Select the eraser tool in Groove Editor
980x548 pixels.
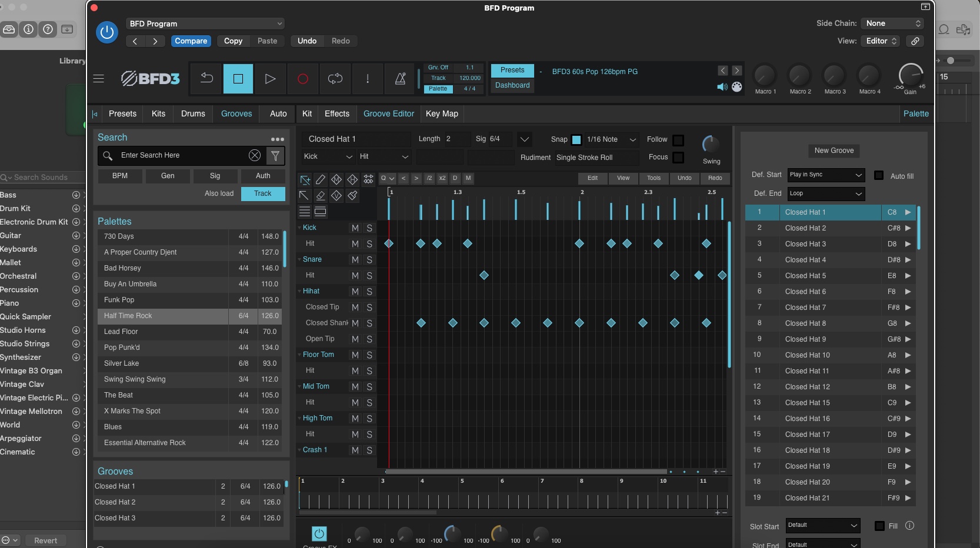coord(321,195)
